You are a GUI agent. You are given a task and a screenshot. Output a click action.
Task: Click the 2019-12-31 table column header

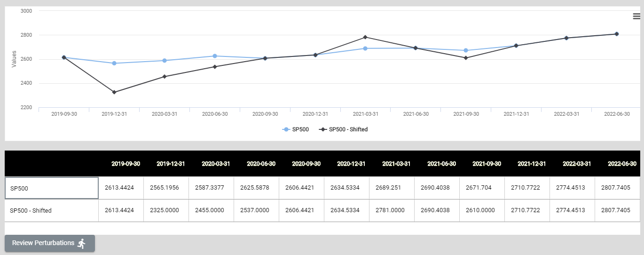tap(171, 164)
